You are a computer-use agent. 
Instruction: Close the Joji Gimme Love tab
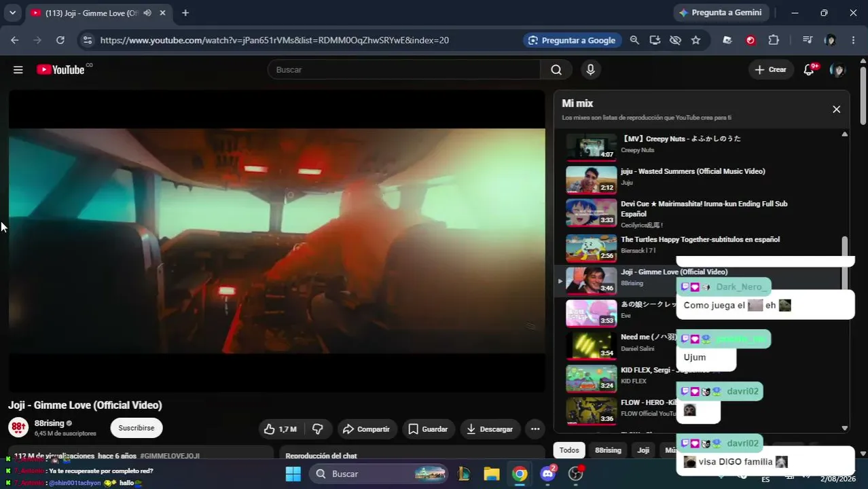163,13
